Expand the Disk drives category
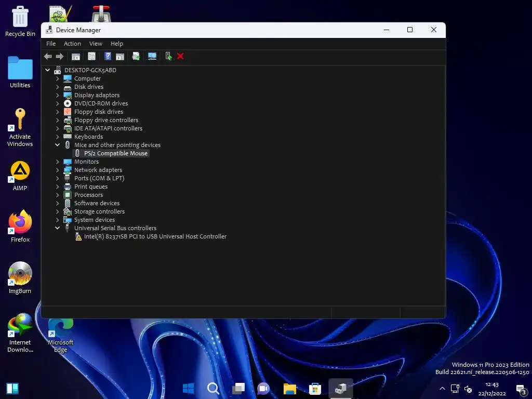 (x=57, y=87)
